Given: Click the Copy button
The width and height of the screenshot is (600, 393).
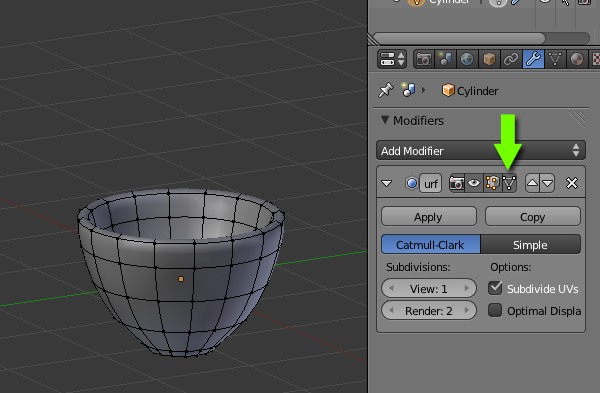Looking at the screenshot, I should pos(533,217).
